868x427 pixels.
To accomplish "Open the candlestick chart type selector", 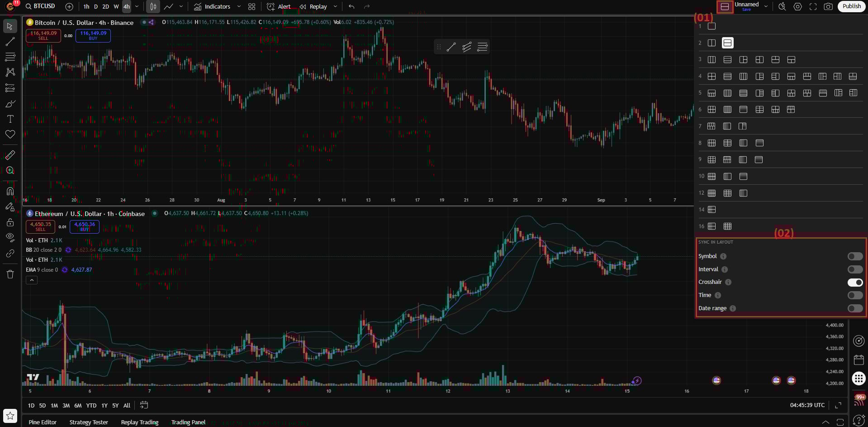I will [x=153, y=7].
